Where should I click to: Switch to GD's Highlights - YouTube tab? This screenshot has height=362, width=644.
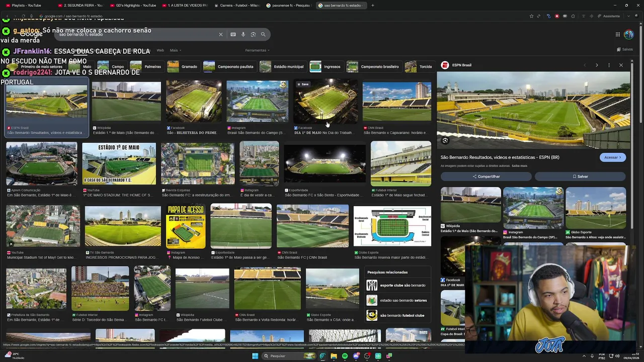[133, 5]
